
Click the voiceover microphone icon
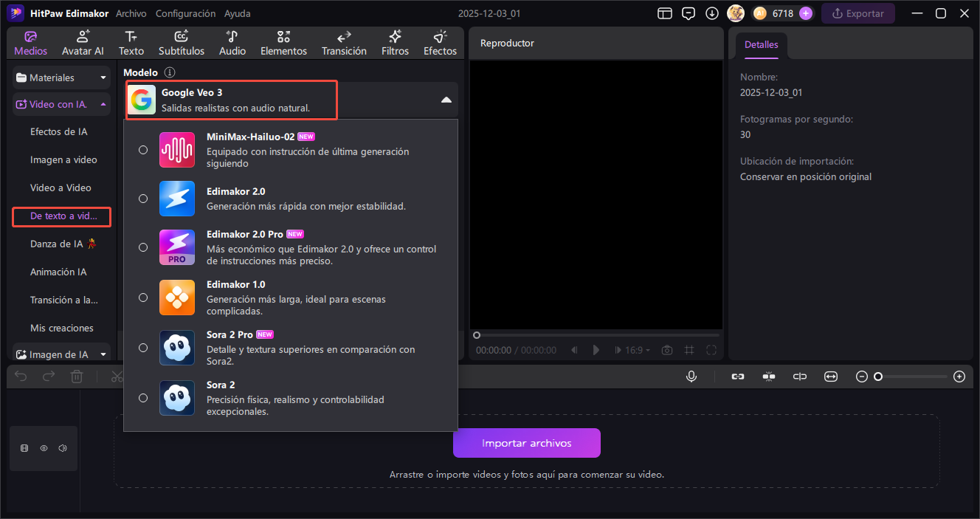(691, 376)
